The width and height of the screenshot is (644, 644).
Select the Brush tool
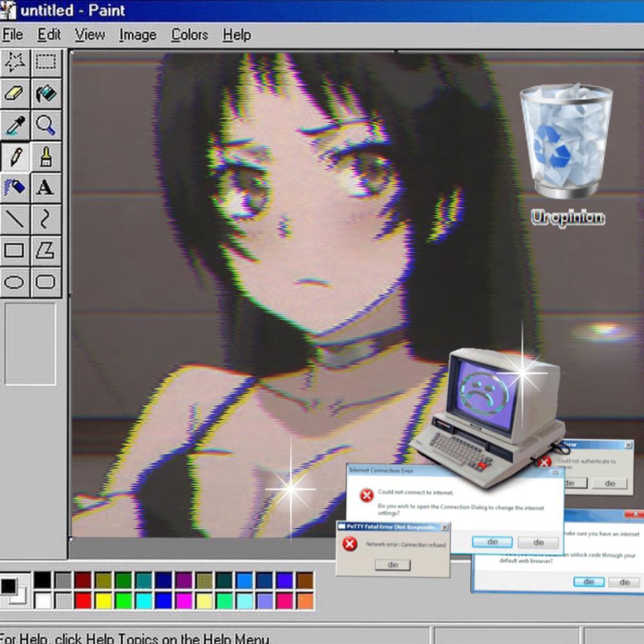(x=46, y=156)
